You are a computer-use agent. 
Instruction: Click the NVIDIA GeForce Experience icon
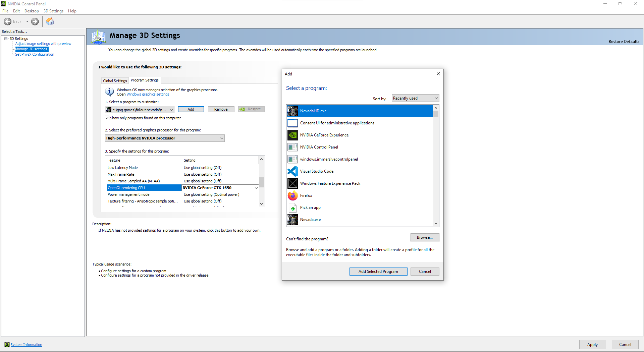tap(292, 135)
